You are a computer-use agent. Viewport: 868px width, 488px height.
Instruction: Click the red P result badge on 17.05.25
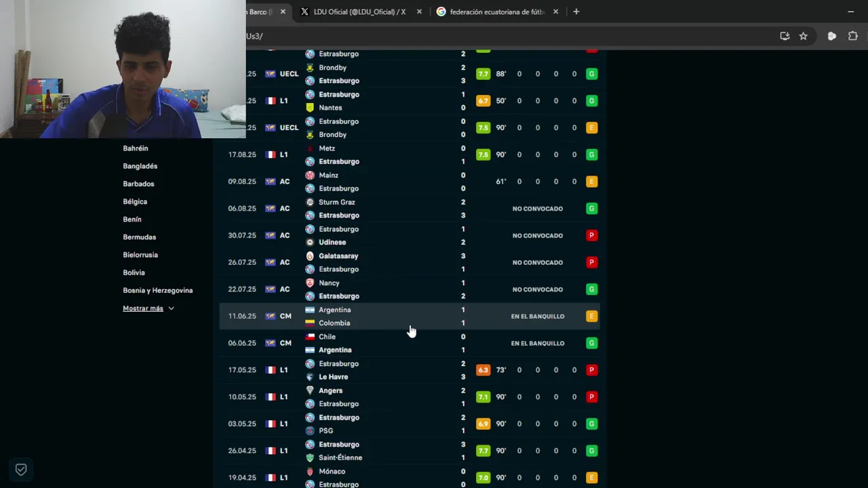point(591,370)
